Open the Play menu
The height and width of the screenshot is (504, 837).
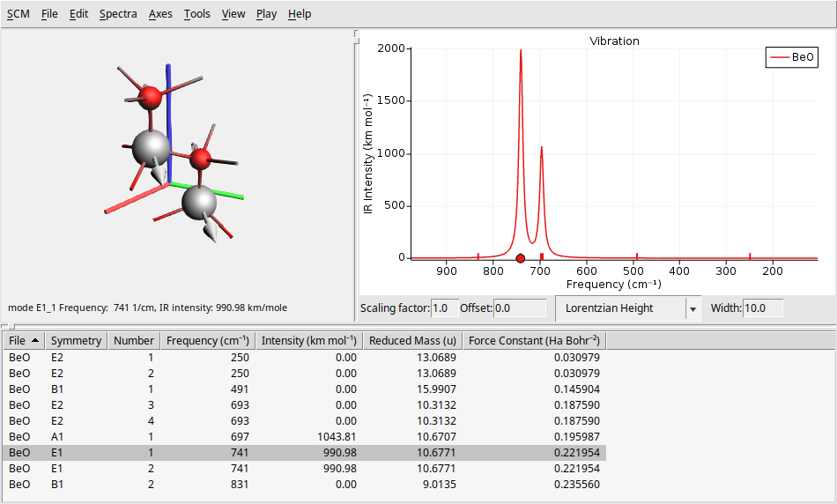(x=266, y=14)
